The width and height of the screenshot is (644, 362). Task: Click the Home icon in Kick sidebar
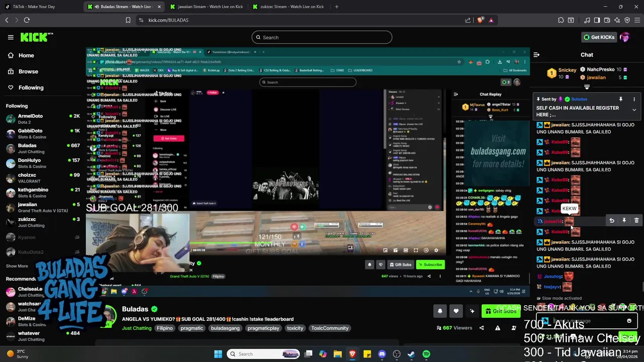[11, 55]
